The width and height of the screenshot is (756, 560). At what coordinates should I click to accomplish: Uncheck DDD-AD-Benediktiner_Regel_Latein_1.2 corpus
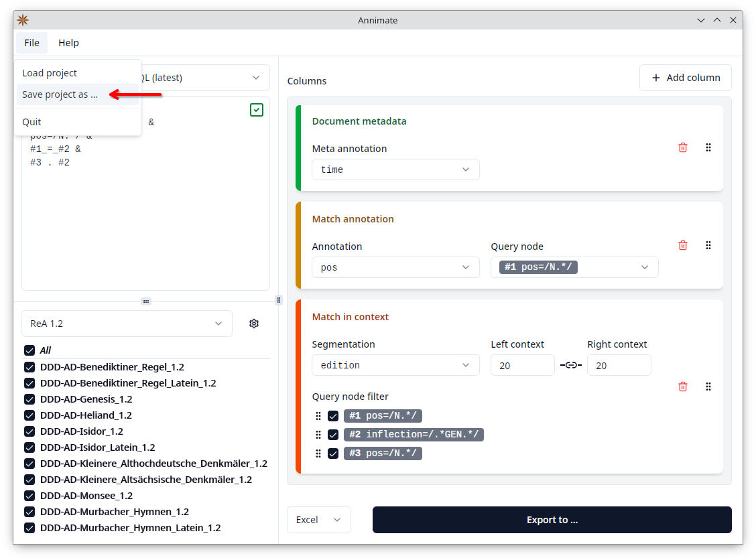(x=29, y=383)
